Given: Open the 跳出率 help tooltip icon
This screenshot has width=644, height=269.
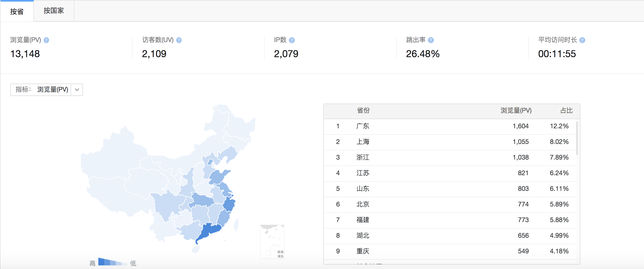Looking at the screenshot, I should (x=431, y=40).
